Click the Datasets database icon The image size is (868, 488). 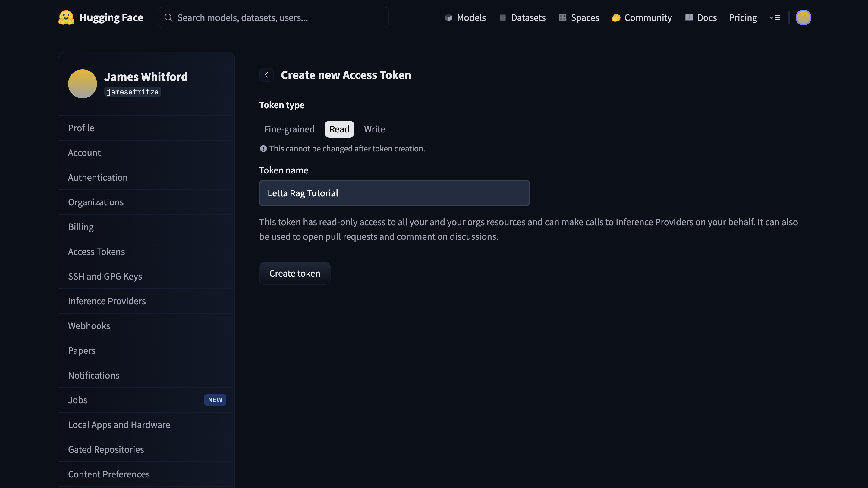click(x=502, y=17)
